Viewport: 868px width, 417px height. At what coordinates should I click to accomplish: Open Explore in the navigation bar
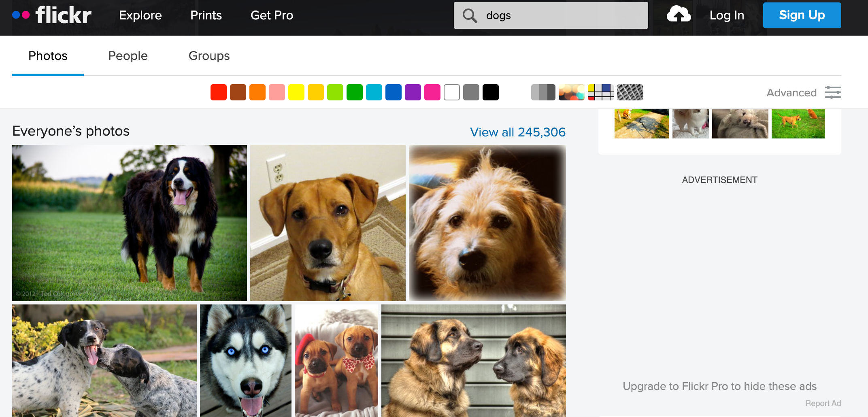pyautogui.click(x=140, y=15)
